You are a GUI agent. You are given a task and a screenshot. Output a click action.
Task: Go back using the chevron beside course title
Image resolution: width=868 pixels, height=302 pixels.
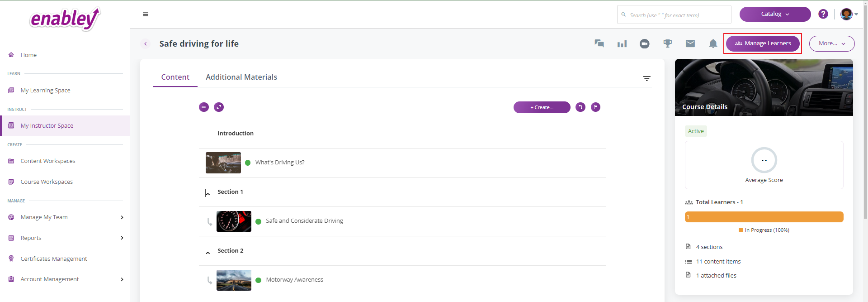click(146, 44)
